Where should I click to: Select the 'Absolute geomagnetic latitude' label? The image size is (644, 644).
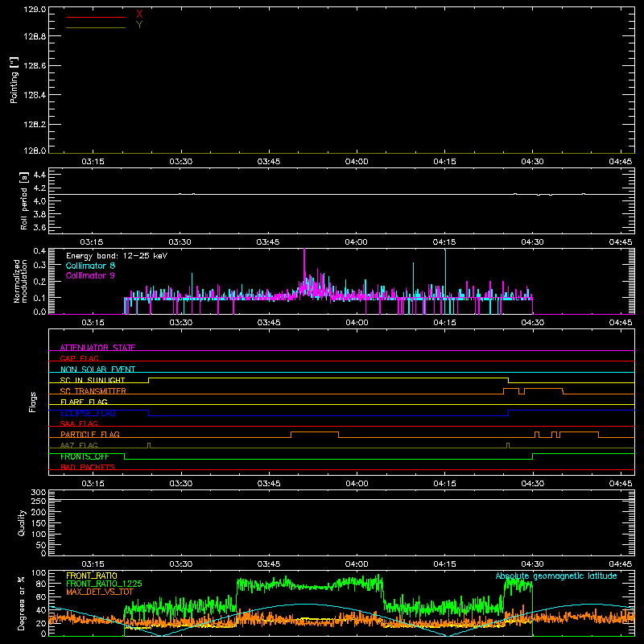coord(556,576)
